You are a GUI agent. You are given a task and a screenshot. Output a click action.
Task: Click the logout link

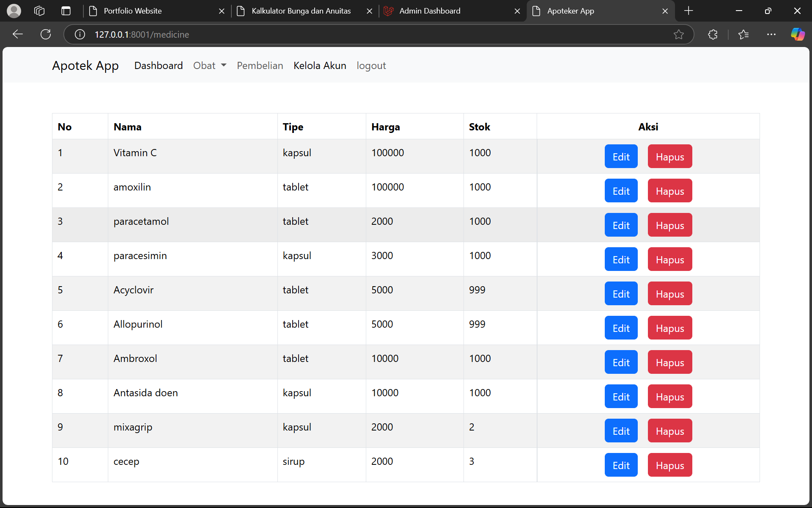[x=371, y=66]
